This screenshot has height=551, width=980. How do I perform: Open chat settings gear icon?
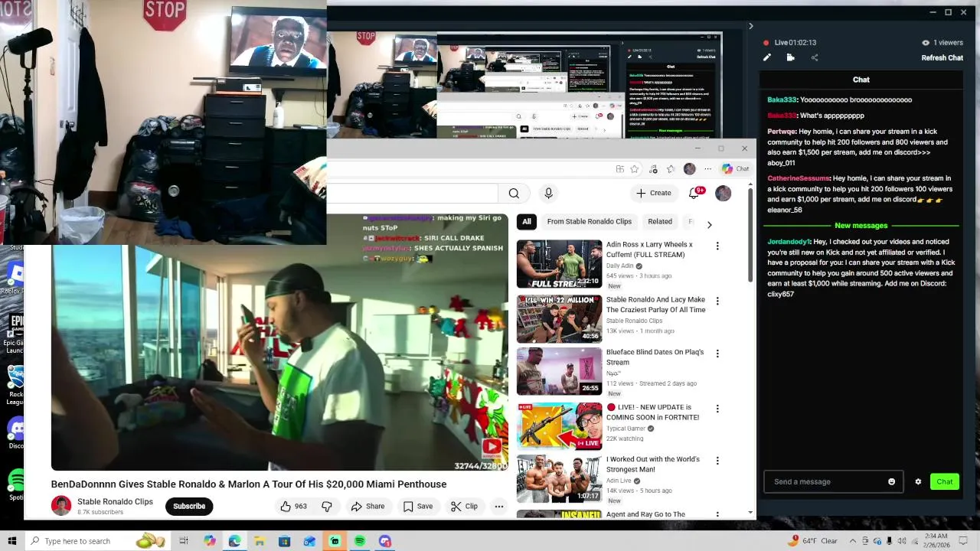pos(918,481)
